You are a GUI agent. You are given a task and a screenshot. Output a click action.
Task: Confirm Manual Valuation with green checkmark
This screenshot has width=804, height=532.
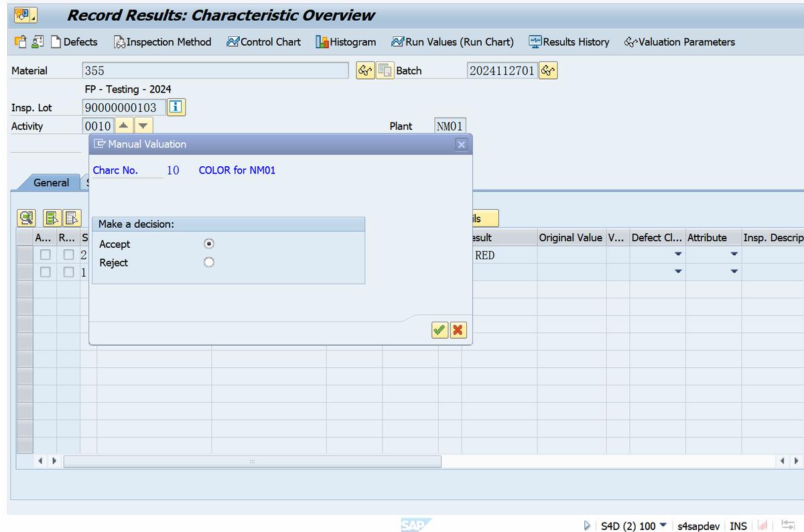click(x=440, y=330)
